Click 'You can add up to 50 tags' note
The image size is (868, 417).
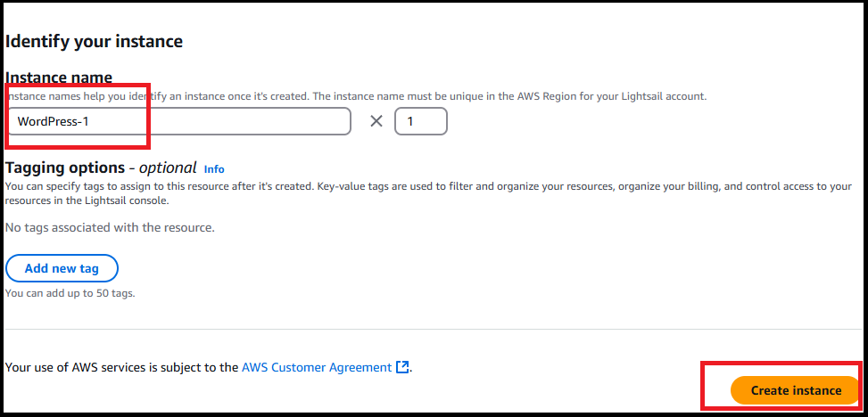(70, 293)
